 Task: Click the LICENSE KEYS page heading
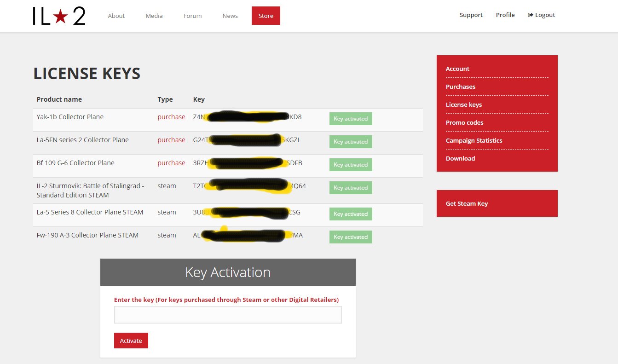pos(87,74)
